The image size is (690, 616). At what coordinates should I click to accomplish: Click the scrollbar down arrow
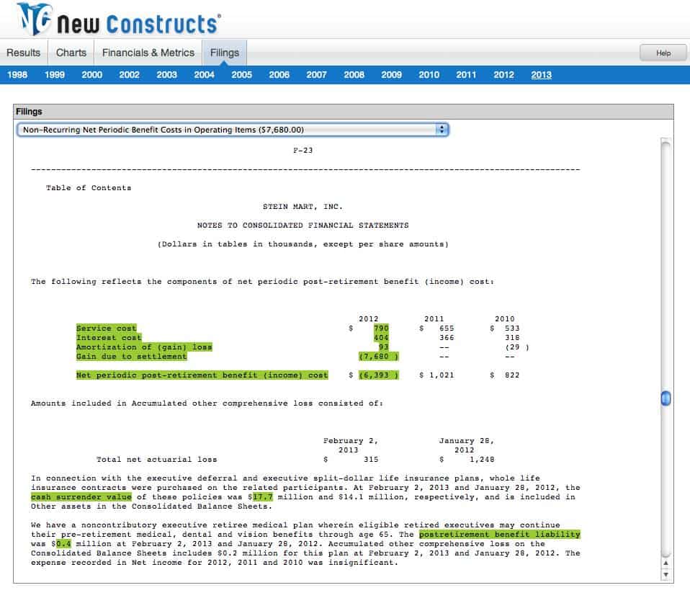(x=666, y=574)
